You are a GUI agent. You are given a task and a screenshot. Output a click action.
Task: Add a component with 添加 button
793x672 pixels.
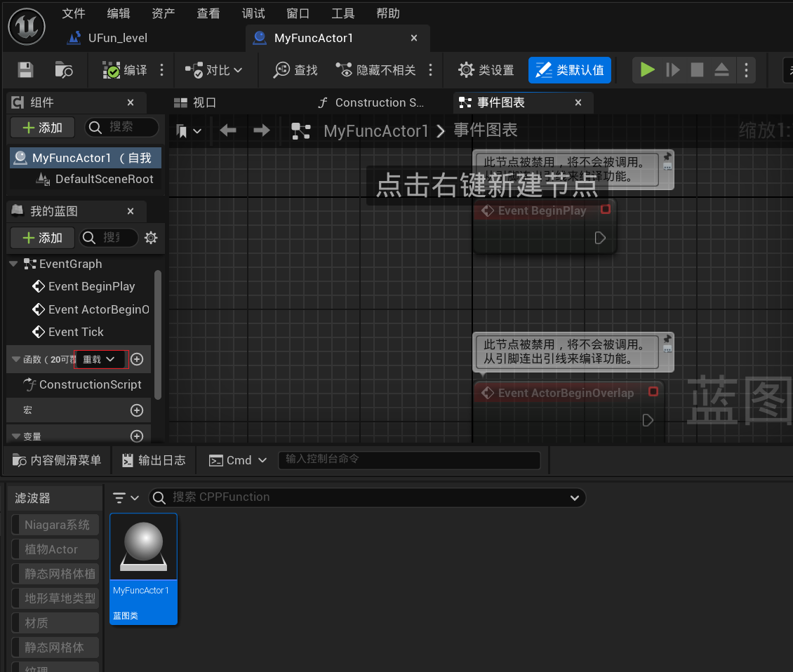43,128
